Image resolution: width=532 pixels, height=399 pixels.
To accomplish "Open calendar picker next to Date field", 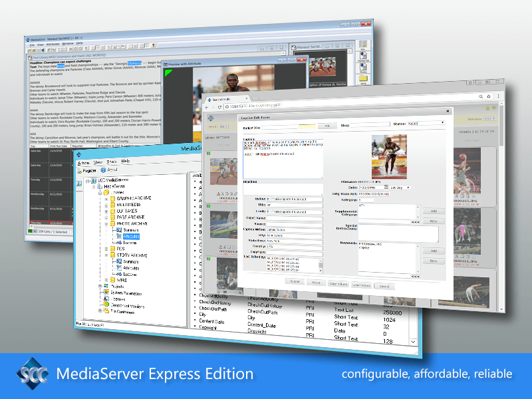I will (x=386, y=187).
